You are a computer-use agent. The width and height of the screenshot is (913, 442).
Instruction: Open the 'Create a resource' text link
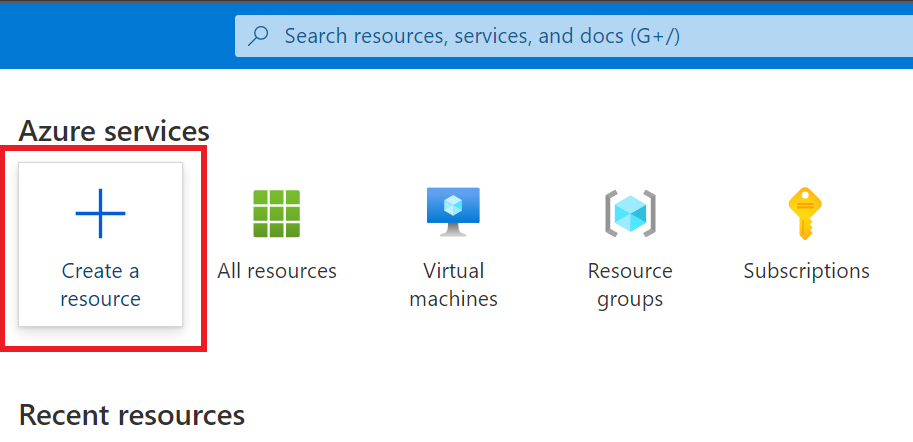tap(100, 284)
